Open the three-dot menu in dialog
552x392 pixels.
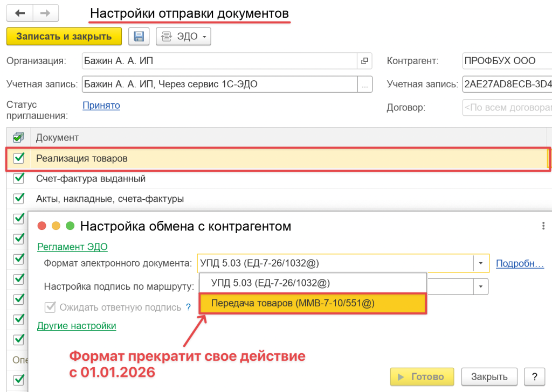point(543,226)
